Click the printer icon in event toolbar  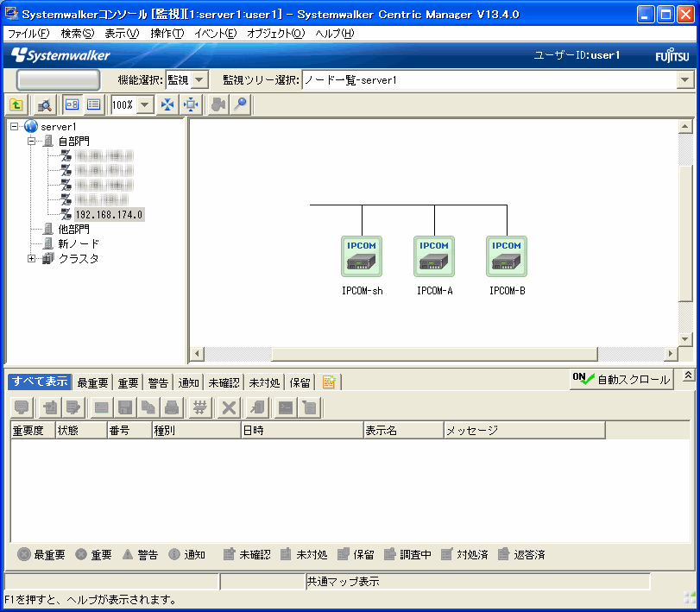[x=172, y=407]
